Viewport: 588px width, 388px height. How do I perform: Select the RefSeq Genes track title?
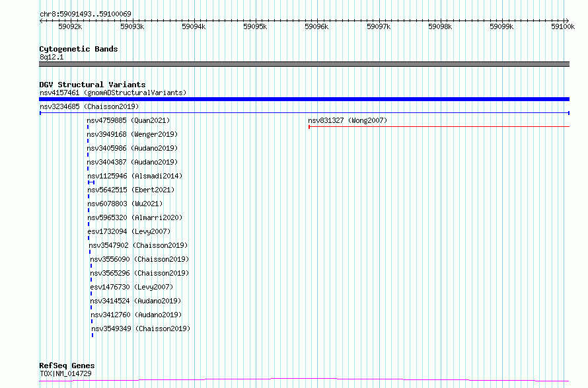pos(67,366)
